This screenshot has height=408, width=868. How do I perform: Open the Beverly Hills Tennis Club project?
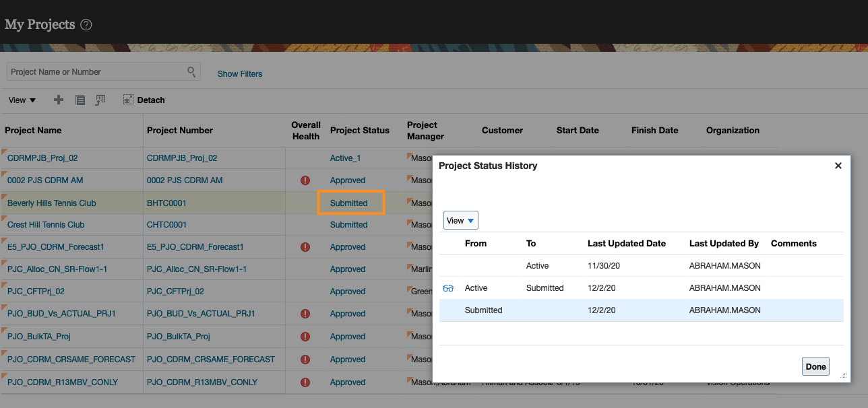[x=52, y=203]
